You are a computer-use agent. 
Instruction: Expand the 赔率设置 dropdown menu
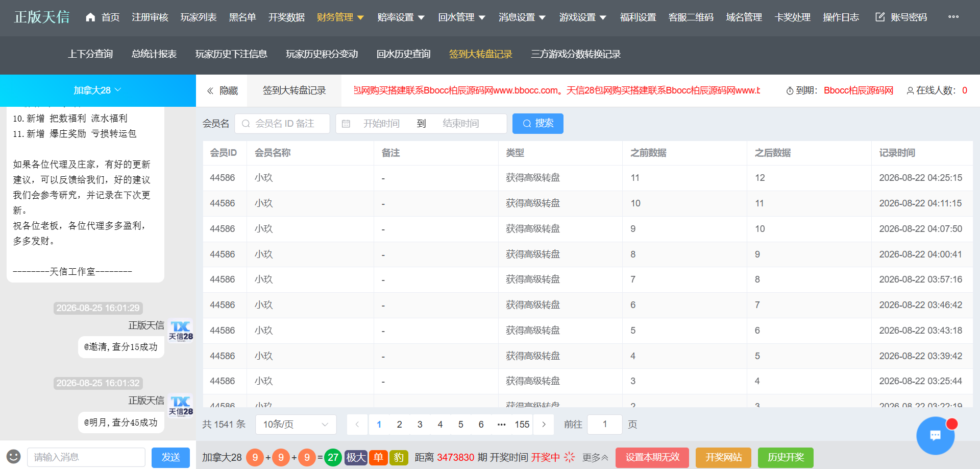[x=401, y=17]
